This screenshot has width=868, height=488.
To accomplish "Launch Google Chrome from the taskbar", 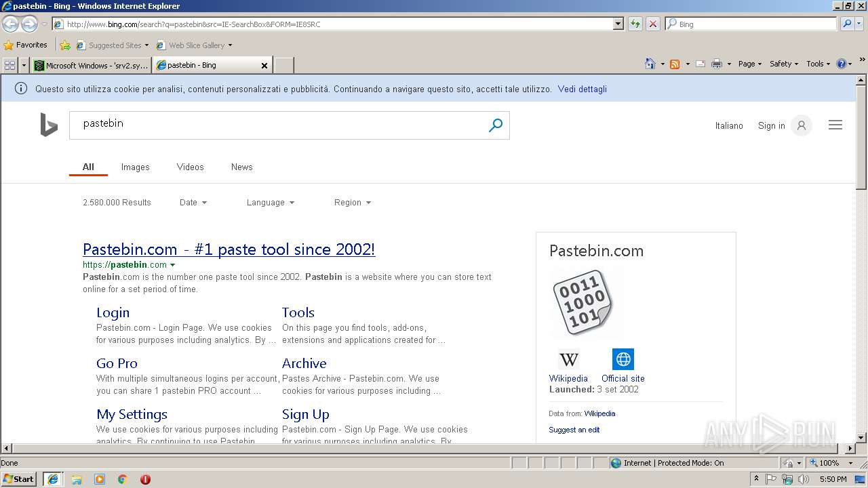I will pos(123,479).
